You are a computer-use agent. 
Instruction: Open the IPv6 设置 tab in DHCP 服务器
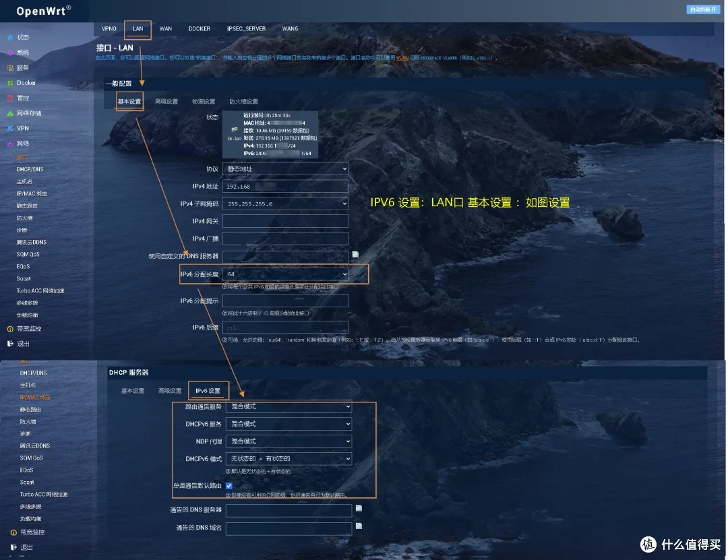[208, 391]
